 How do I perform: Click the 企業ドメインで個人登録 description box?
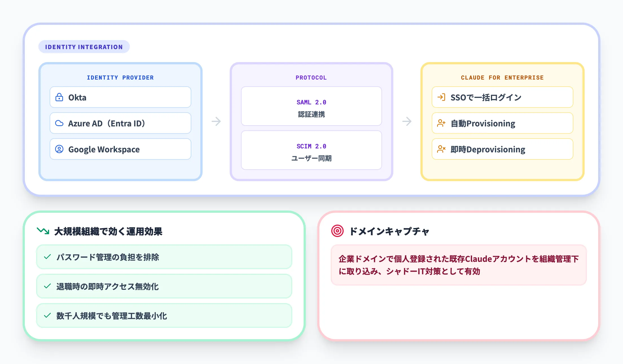(459, 265)
